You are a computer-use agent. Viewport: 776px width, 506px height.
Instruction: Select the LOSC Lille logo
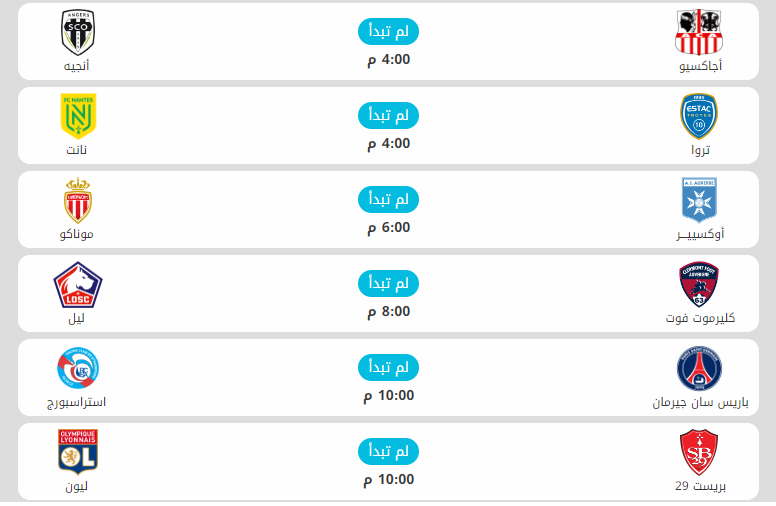pos(77,284)
